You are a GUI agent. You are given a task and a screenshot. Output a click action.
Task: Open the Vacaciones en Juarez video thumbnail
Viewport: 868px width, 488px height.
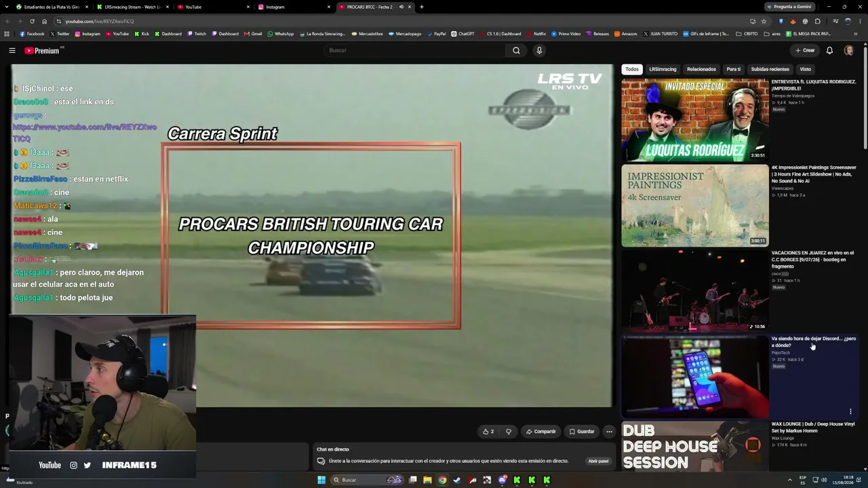pos(695,291)
